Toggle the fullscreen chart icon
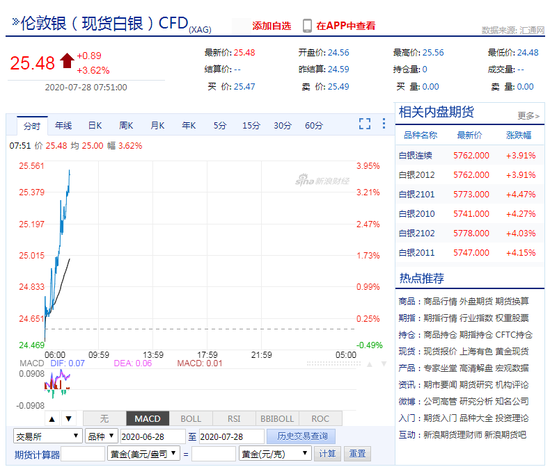The image size is (550, 467). [364, 124]
